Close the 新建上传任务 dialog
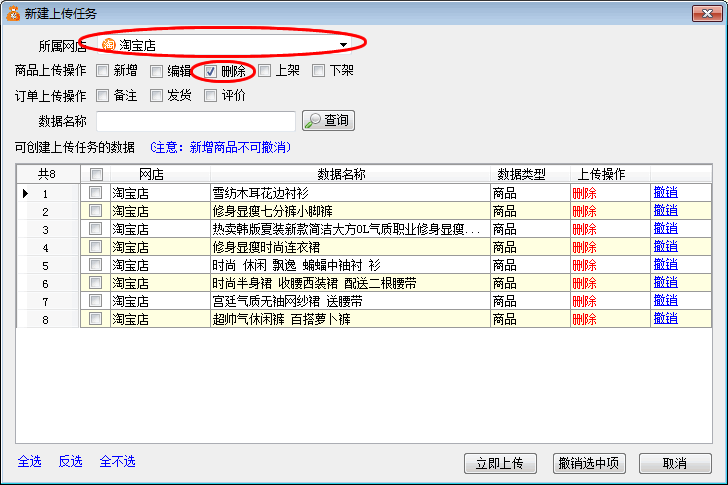 707,13
